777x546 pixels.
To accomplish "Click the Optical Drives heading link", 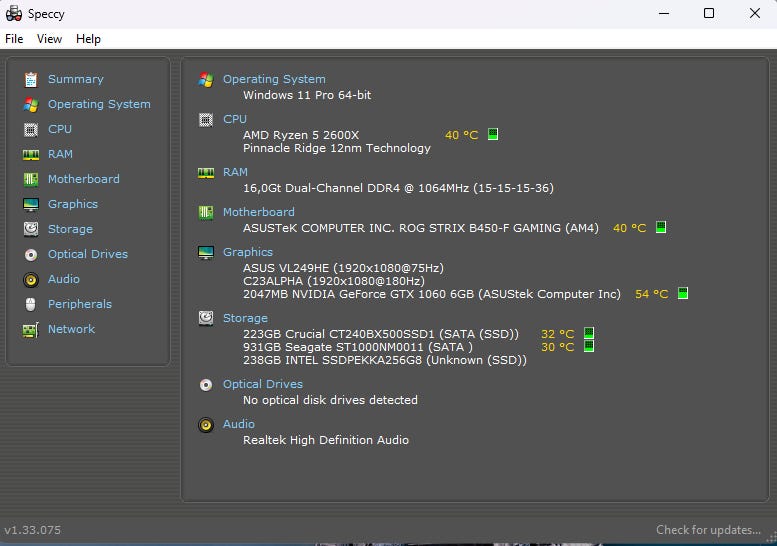I will pos(263,384).
